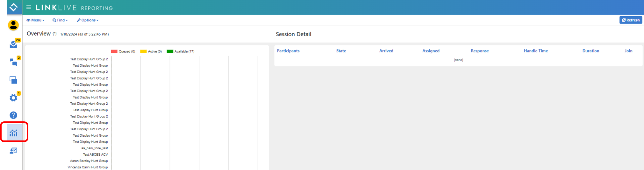Image resolution: width=644 pixels, height=170 pixels.
Task: Sort by Participants column header
Action: [288, 51]
